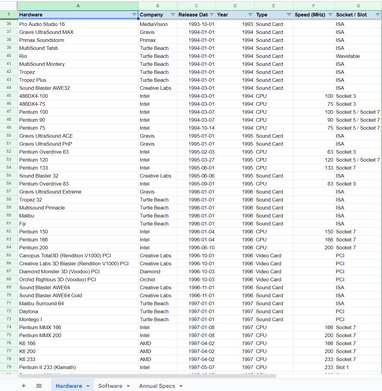Select release date 1994-10-14
The height and width of the screenshot is (391, 382).
click(196, 128)
